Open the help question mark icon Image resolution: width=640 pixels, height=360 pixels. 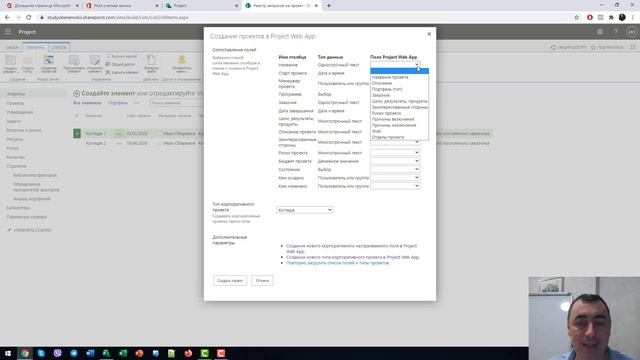point(615,32)
